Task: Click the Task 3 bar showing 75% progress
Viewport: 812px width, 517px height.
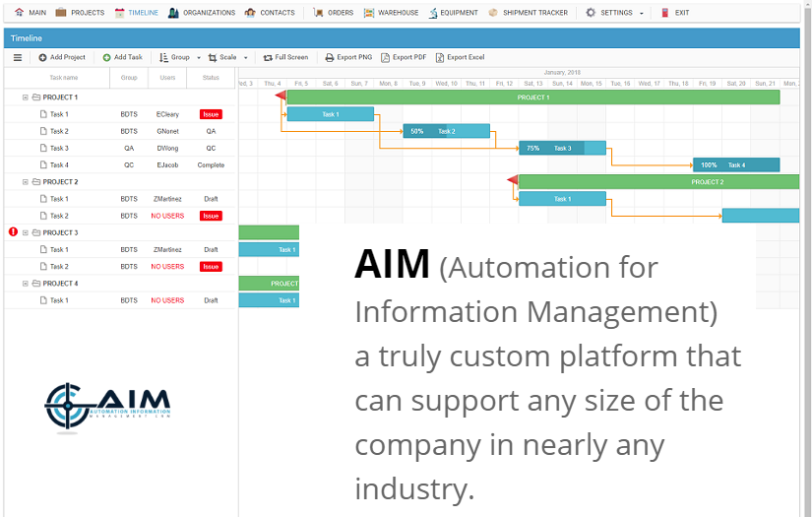Action: tap(562, 148)
